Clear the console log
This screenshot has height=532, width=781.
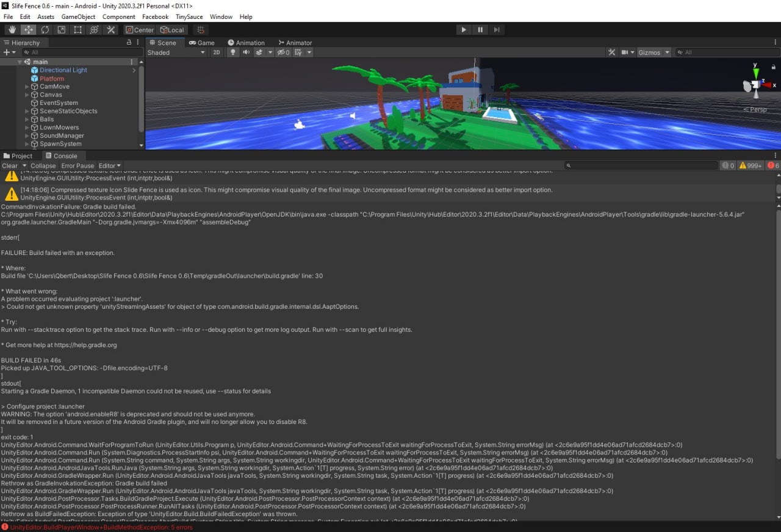click(x=10, y=165)
